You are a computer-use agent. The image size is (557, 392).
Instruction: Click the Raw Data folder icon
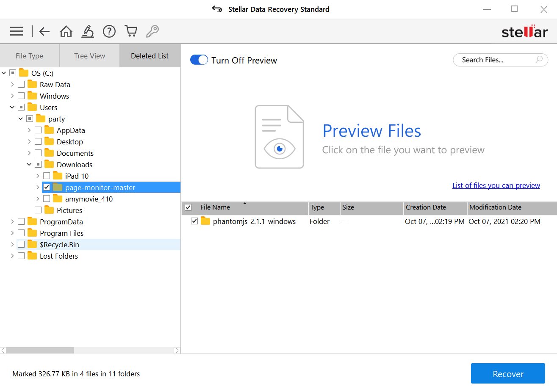click(32, 84)
